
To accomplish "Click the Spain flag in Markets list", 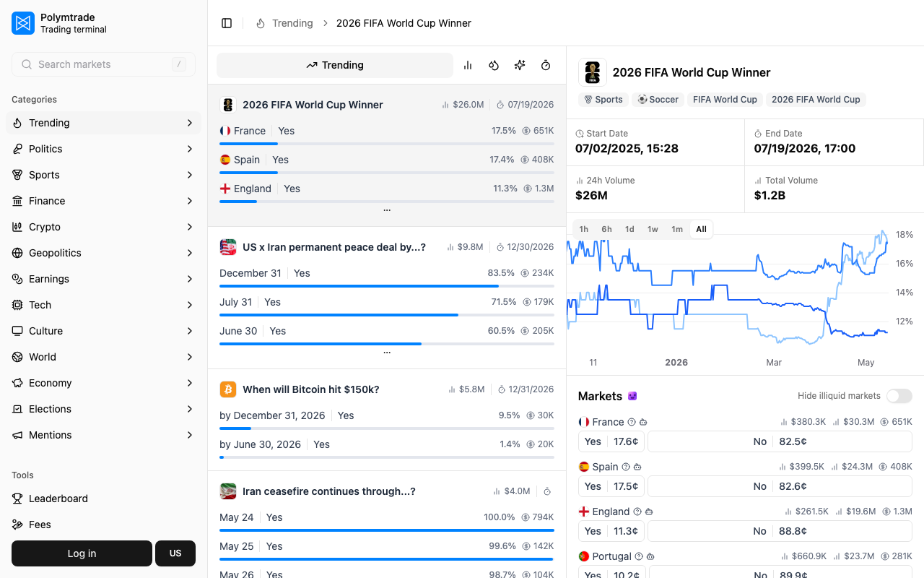I will tap(584, 467).
